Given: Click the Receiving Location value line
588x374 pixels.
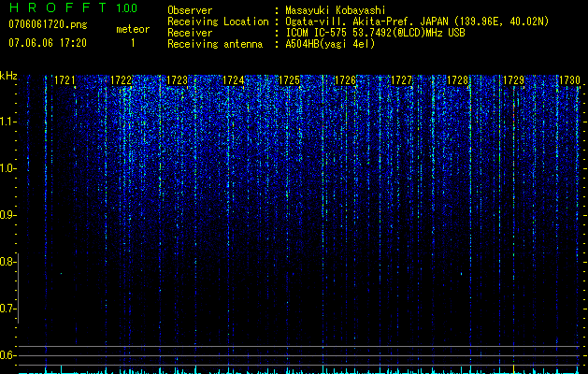Looking at the screenshot, I should (x=417, y=22).
